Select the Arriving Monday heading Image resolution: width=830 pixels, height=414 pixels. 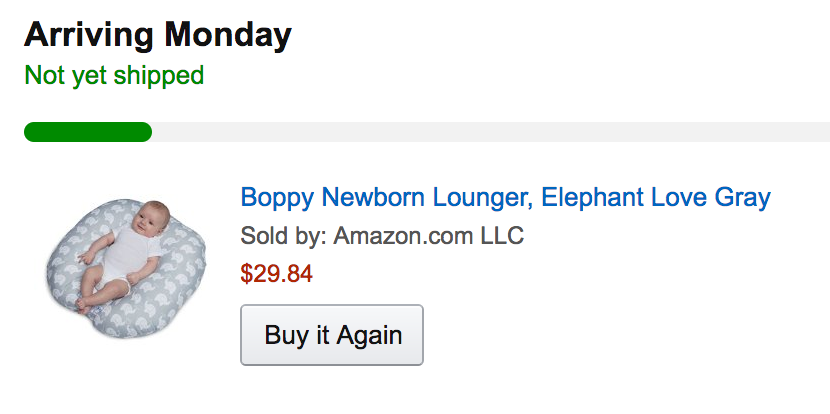tap(158, 36)
